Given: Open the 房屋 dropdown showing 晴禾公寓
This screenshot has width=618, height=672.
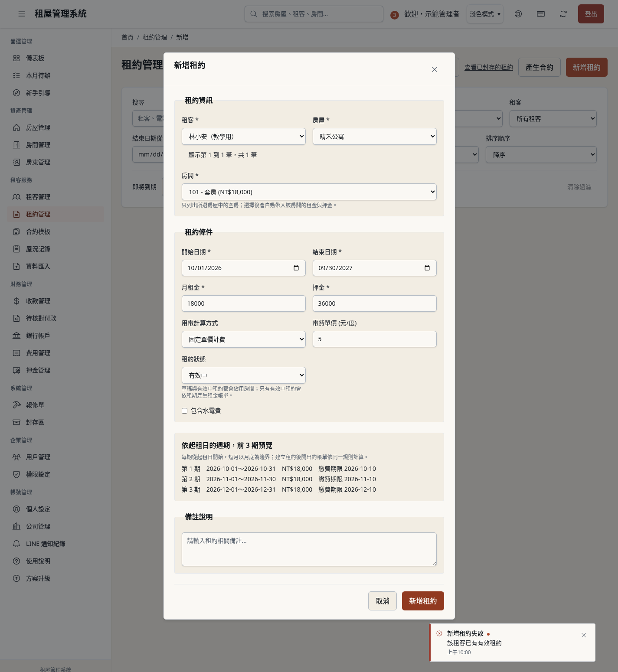Looking at the screenshot, I should (x=375, y=137).
